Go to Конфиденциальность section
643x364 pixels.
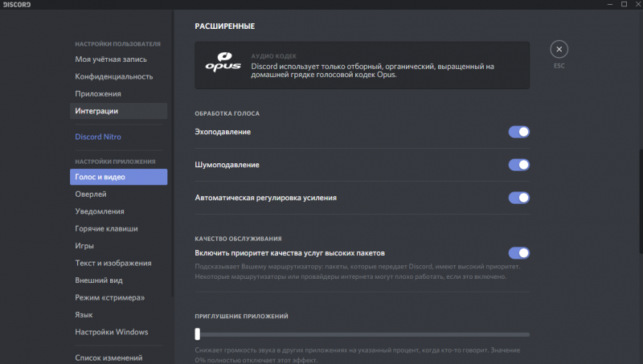coord(114,76)
